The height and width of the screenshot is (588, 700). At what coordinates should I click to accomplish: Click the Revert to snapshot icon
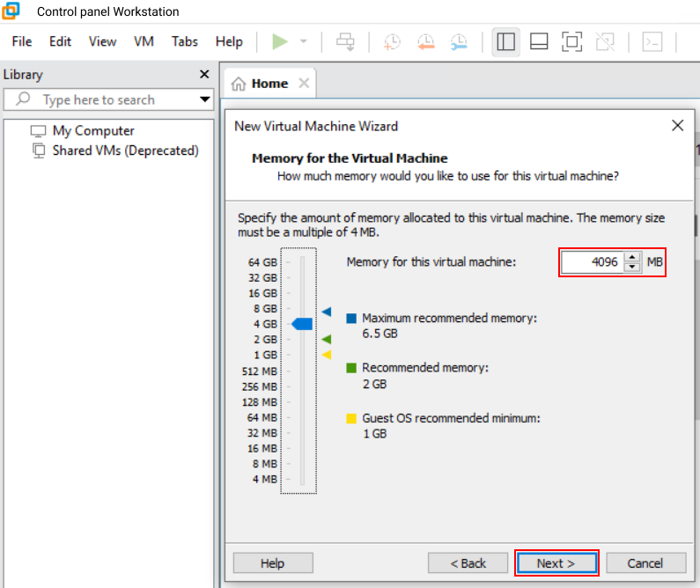tap(425, 41)
